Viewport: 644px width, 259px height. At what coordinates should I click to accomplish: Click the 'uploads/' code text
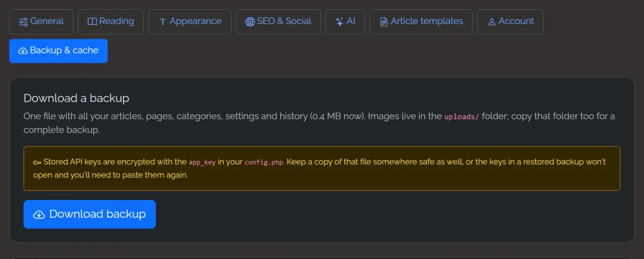click(x=462, y=116)
